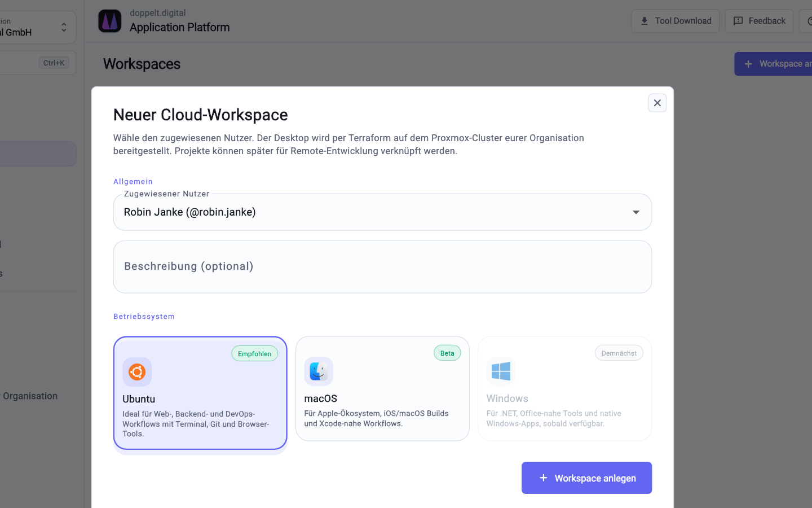
Task: Click the Ctrl+K search shortcut badge
Action: [x=54, y=63]
